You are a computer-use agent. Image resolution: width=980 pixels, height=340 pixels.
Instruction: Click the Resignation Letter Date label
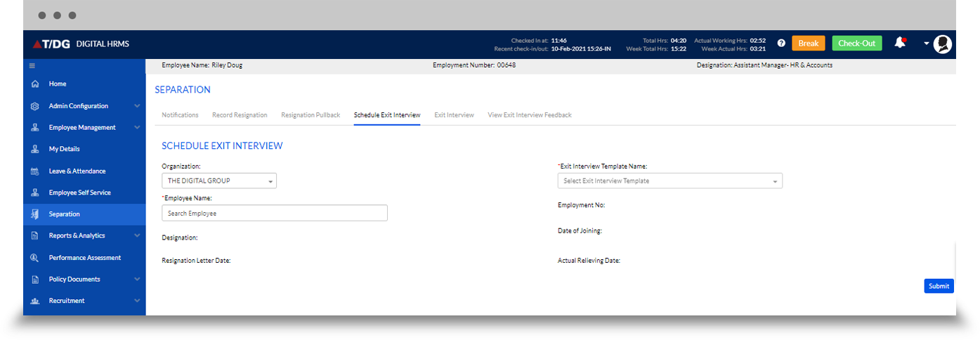click(x=197, y=261)
